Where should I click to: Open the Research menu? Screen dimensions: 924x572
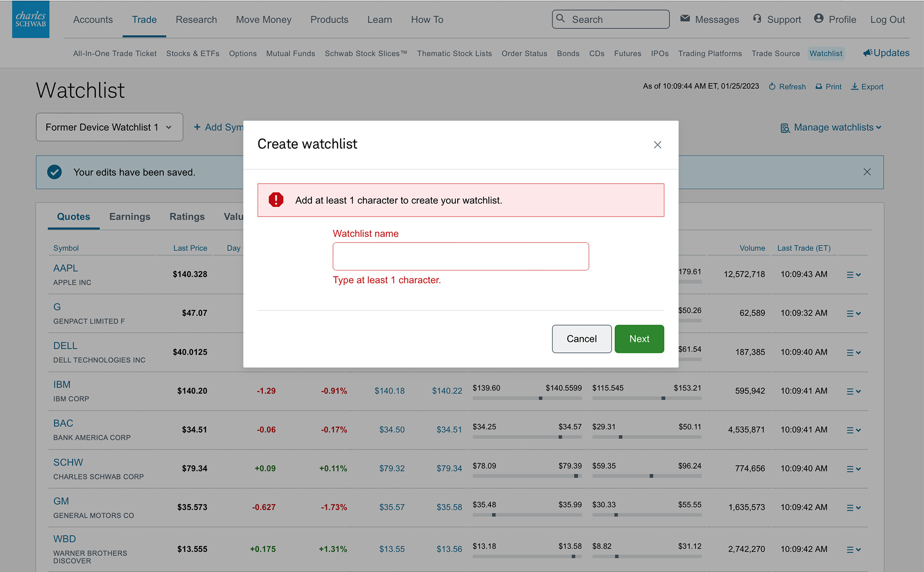196,19
